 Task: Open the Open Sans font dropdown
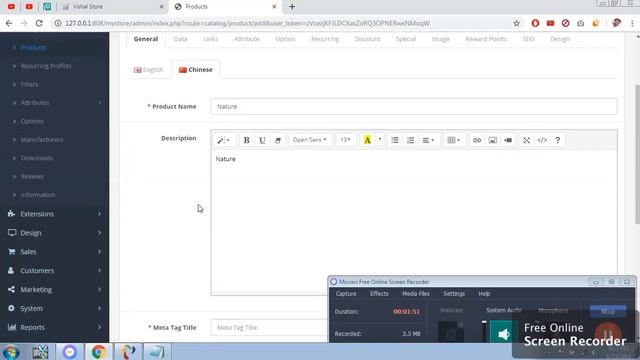pos(310,140)
